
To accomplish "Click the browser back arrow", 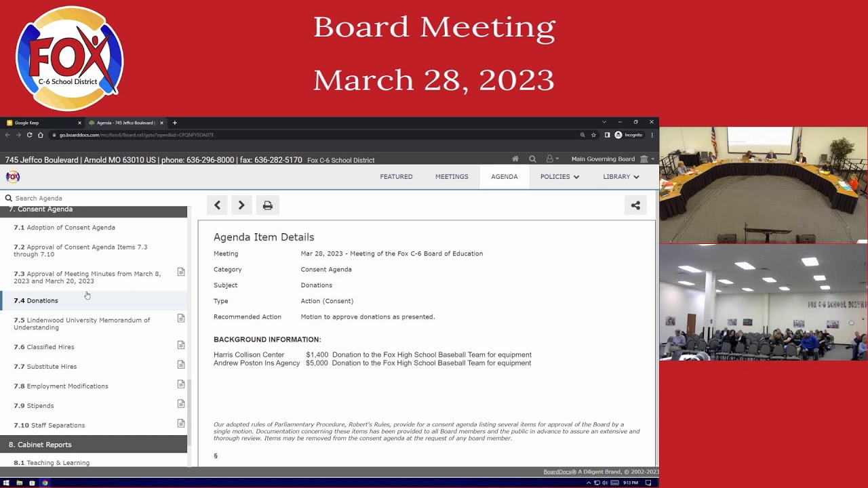I will click(8, 135).
